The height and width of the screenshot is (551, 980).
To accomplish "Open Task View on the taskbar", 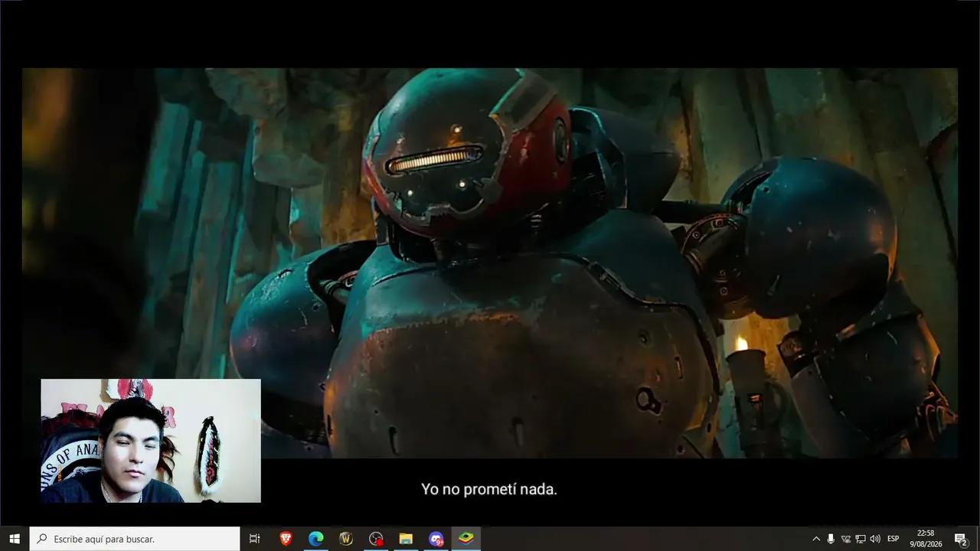I will point(255,539).
